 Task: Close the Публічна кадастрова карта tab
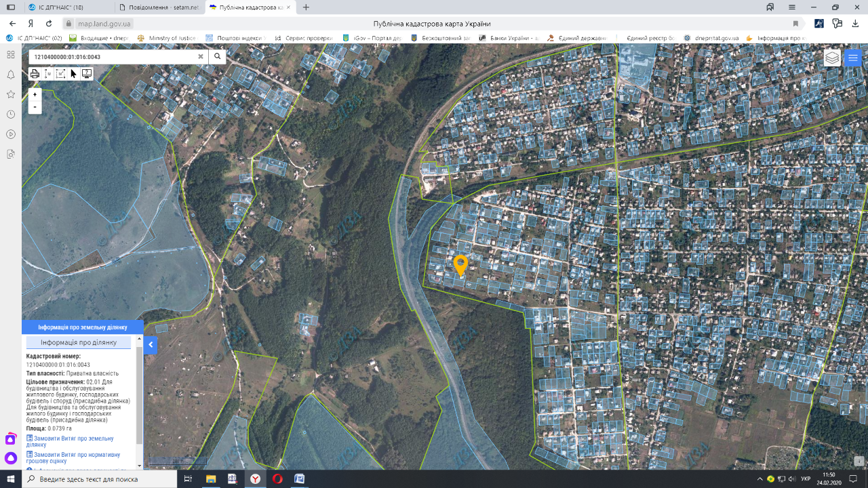[x=287, y=7]
